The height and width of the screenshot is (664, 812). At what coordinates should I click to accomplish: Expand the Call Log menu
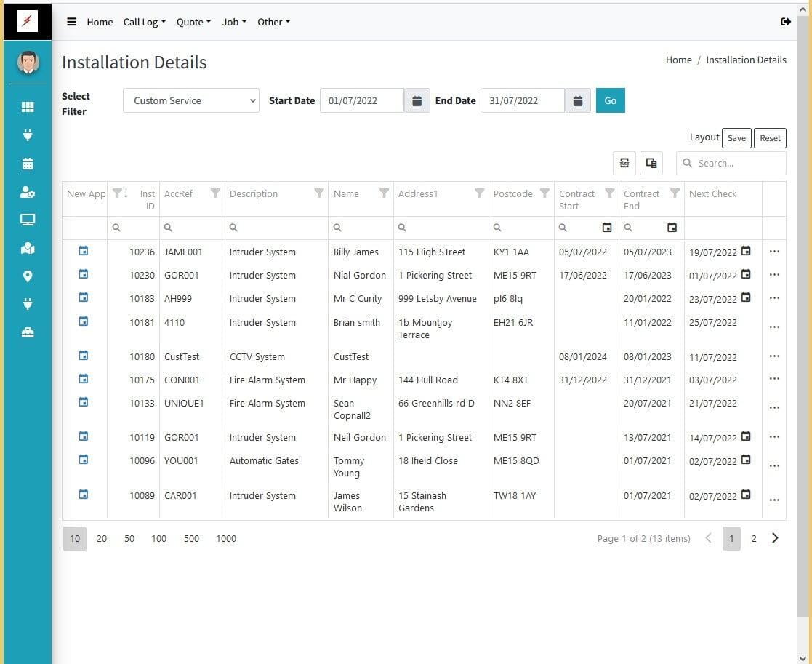144,22
